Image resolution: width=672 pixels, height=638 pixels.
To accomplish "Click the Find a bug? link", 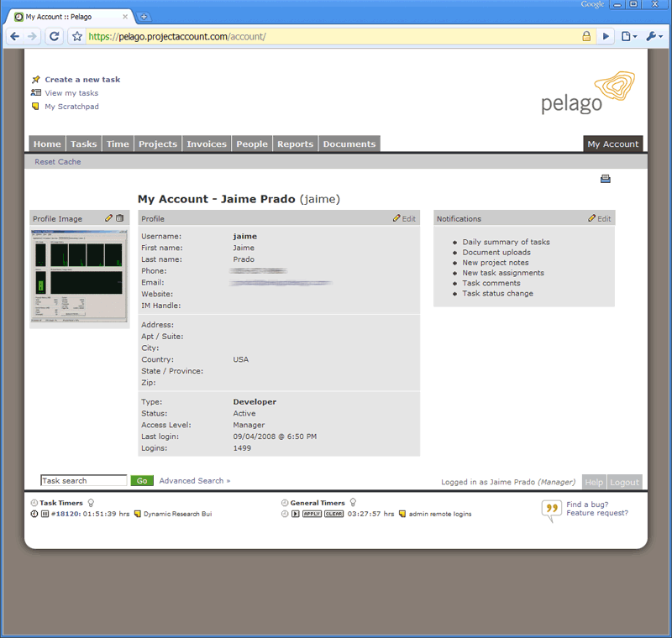I will click(587, 505).
